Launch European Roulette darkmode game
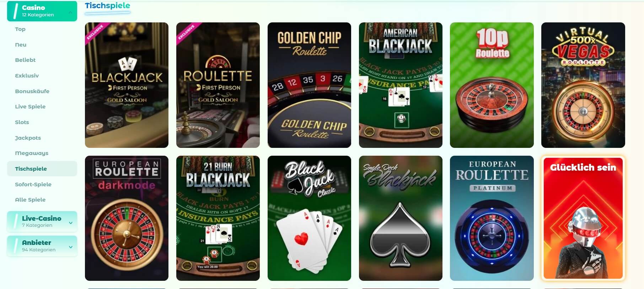644x289 pixels. pyautogui.click(x=127, y=218)
